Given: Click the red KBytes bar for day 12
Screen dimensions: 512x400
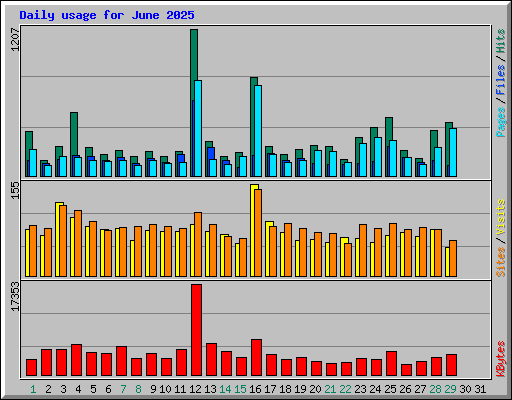Looking at the screenshot, I should click(197, 330).
